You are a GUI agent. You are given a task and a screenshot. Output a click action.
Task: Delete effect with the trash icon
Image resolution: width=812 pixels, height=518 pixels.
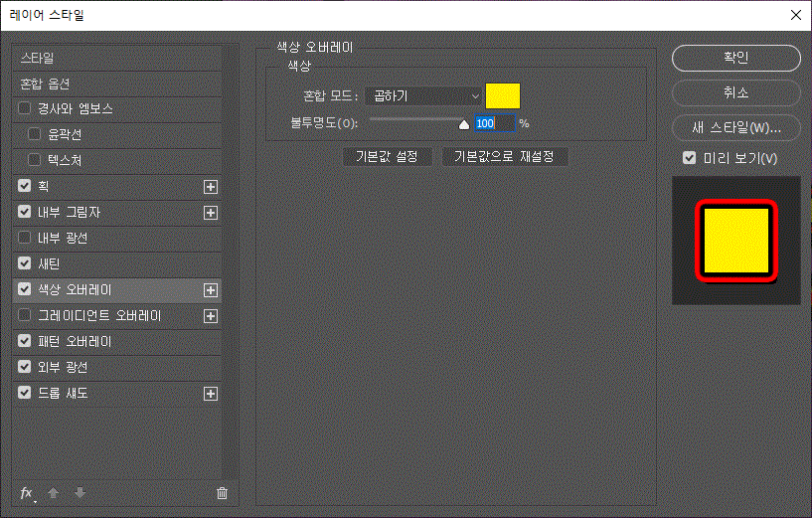coord(223,493)
